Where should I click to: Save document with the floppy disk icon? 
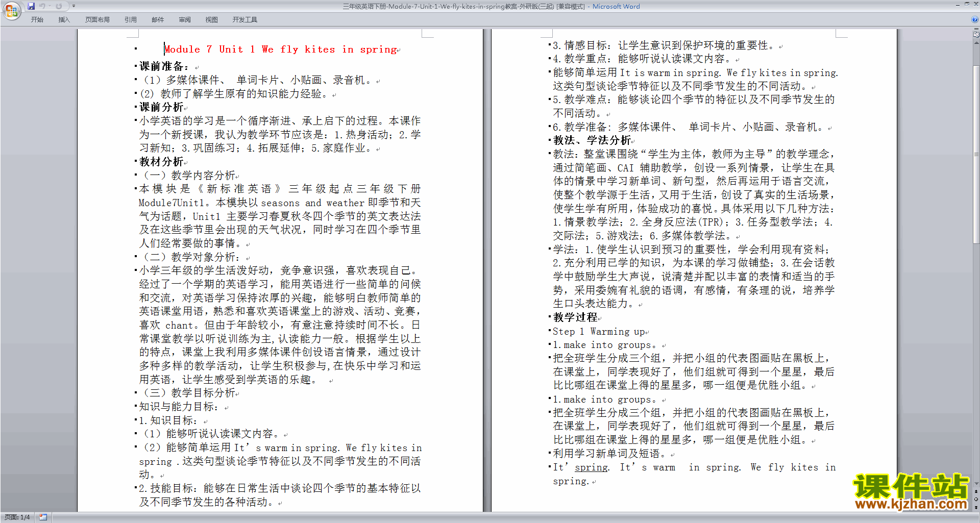click(x=31, y=6)
